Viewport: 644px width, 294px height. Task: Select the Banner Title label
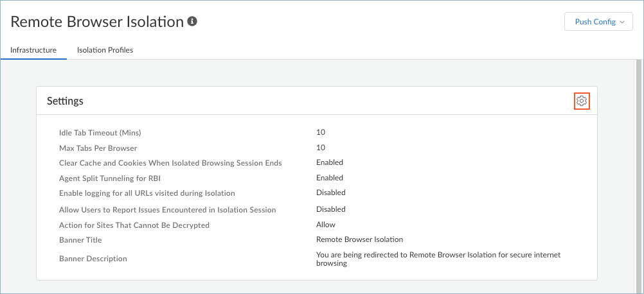pos(80,240)
